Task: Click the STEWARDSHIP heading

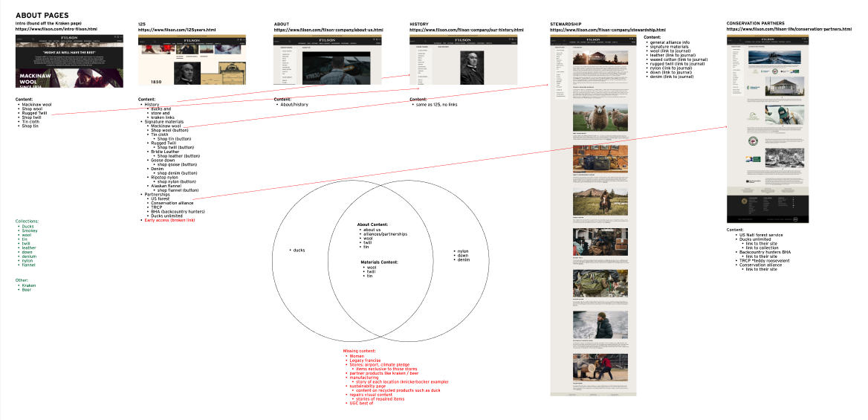Action: (x=566, y=25)
